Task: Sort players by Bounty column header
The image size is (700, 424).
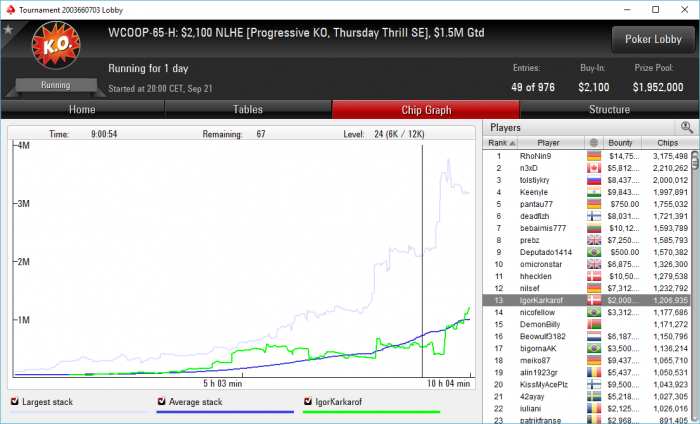Action: (620, 143)
